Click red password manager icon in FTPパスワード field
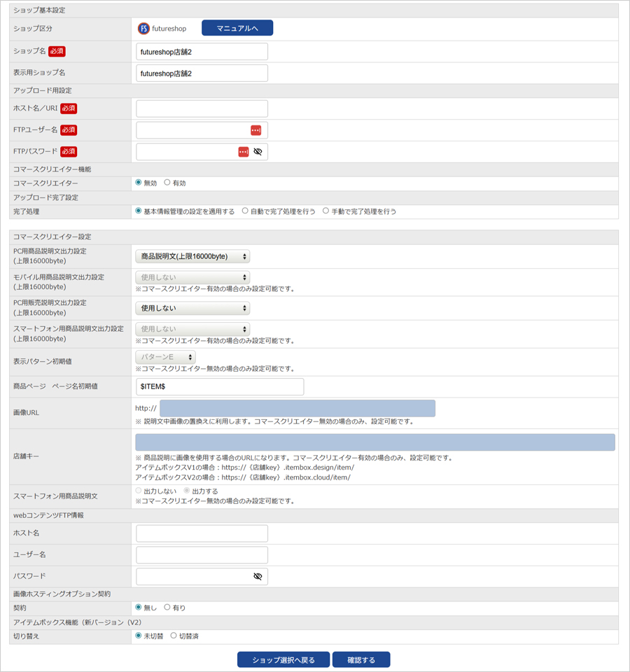This screenshot has width=630, height=672. (x=244, y=152)
